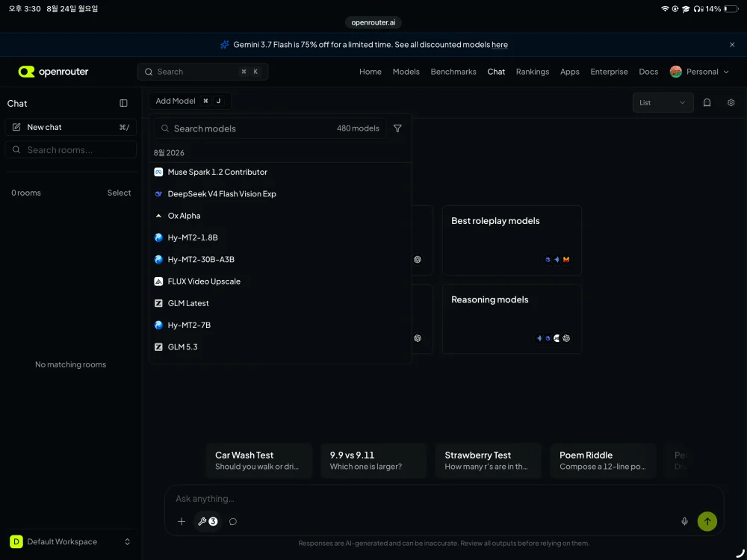
Task: Focus the Search models field
Action: 270,128
